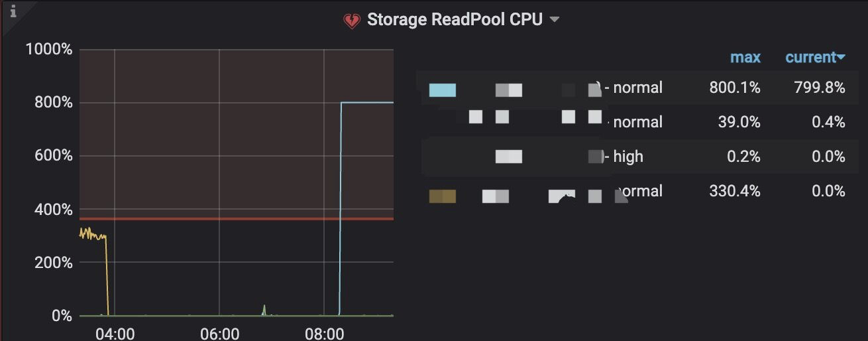The width and height of the screenshot is (868, 341).
Task: Open the light blue series color swatch
Action: [x=442, y=90]
